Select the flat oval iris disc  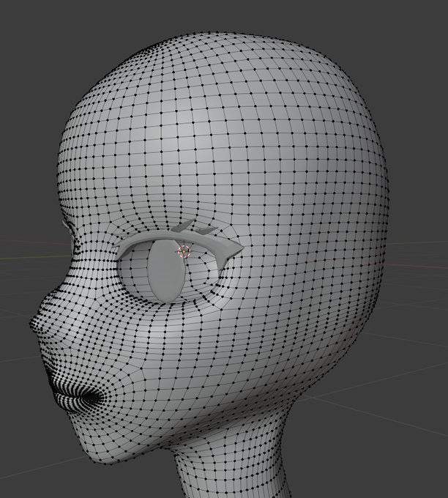[166, 271]
